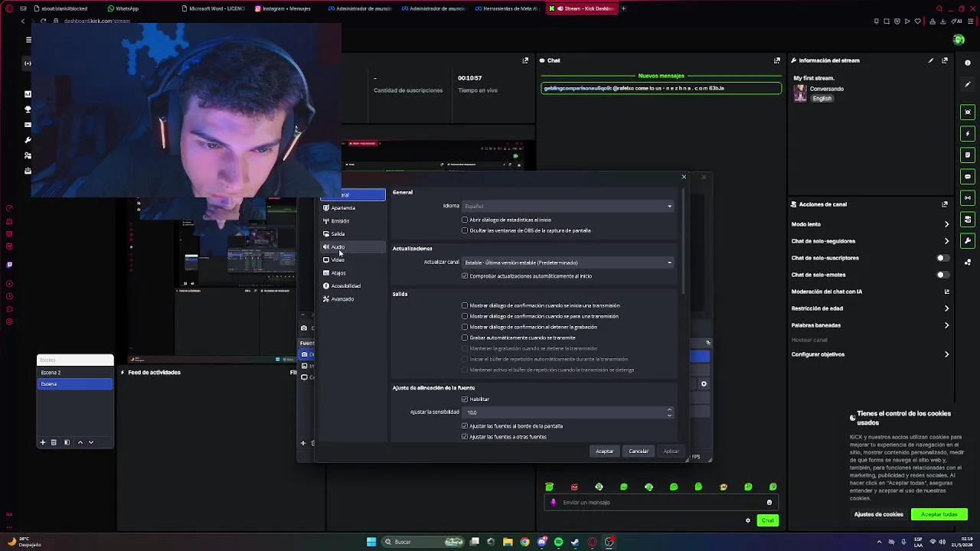This screenshot has width=980, height=551.
Task: Uncheck Ajustar las fuentes a otras fuentes
Action: coord(465,437)
